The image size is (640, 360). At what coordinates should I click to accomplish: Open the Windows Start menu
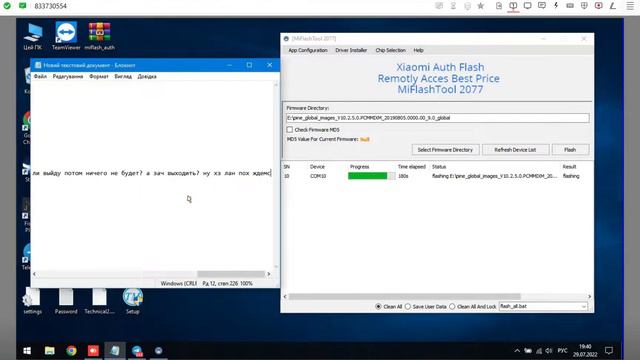(27, 351)
